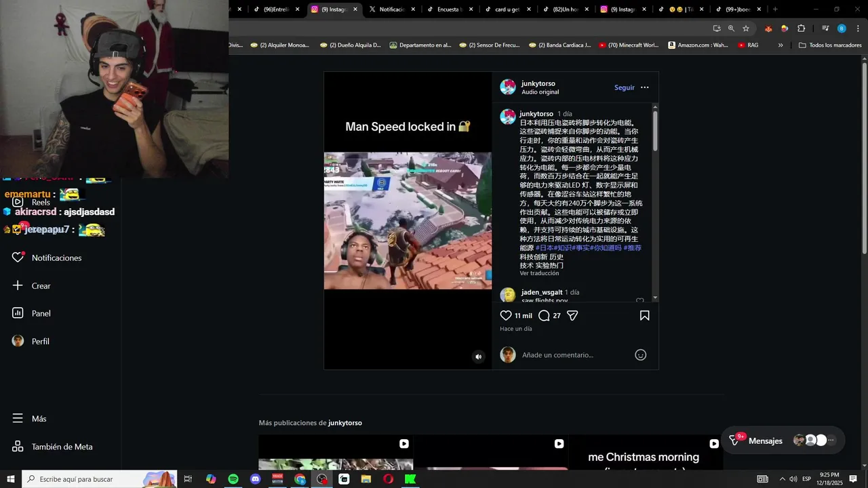868x488 pixels.
Task: Open comments via the speech bubble icon
Action: [544, 316]
